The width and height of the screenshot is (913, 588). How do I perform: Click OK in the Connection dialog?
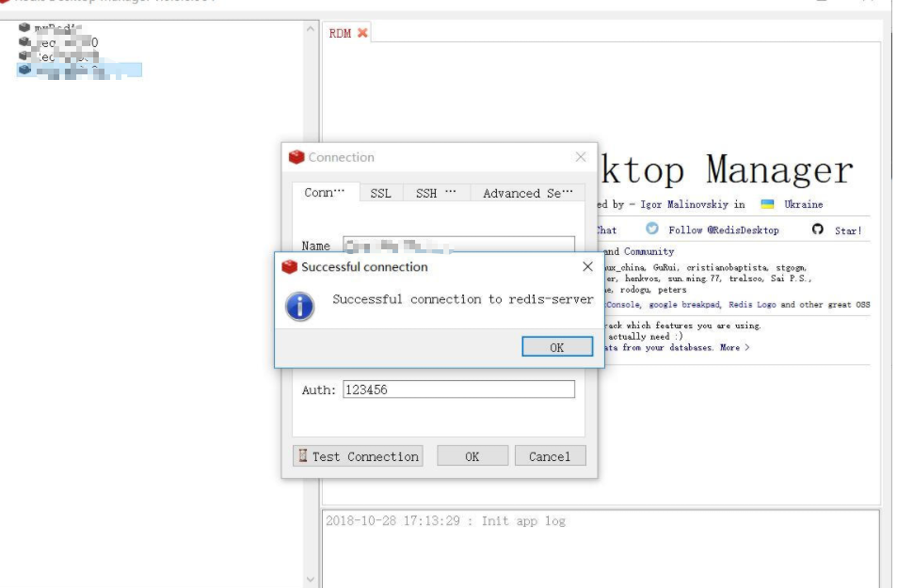[x=473, y=456]
